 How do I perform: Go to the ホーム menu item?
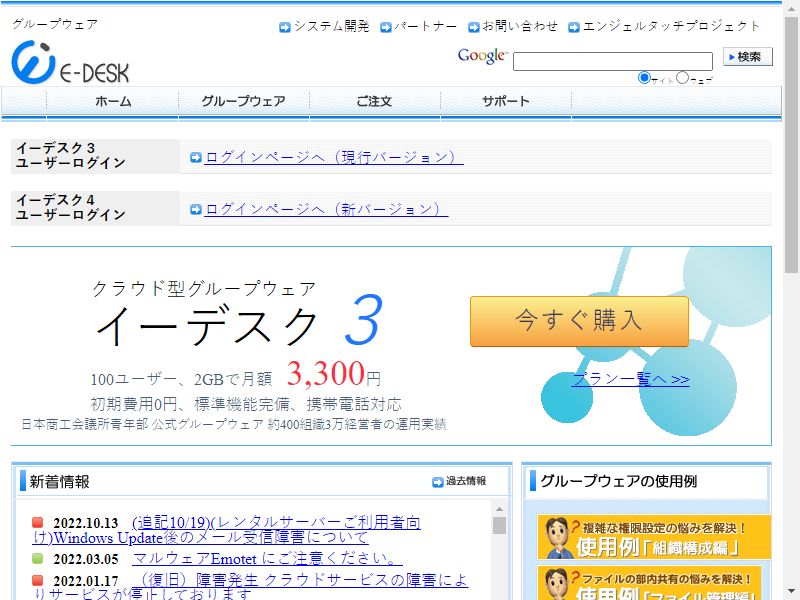113,101
